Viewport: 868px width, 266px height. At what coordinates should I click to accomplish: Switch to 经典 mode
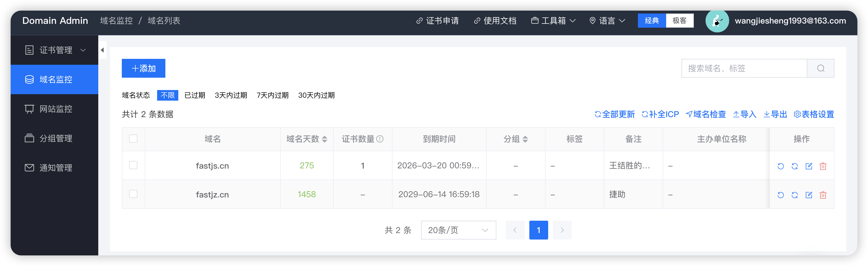[x=652, y=21]
